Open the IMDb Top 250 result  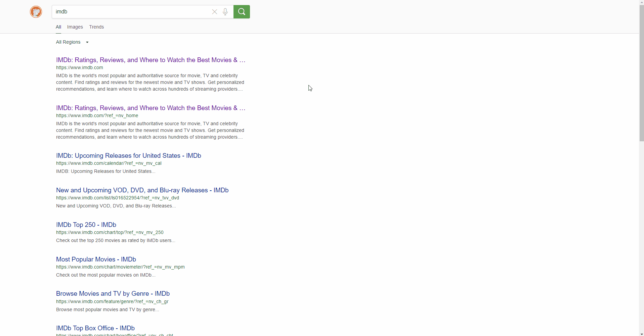pos(86,225)
